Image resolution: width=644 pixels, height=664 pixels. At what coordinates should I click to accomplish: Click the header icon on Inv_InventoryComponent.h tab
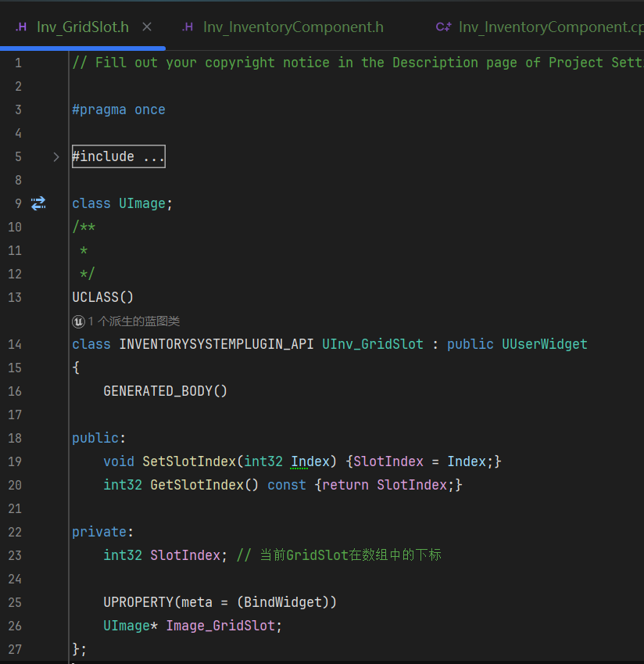coord(188,27)
